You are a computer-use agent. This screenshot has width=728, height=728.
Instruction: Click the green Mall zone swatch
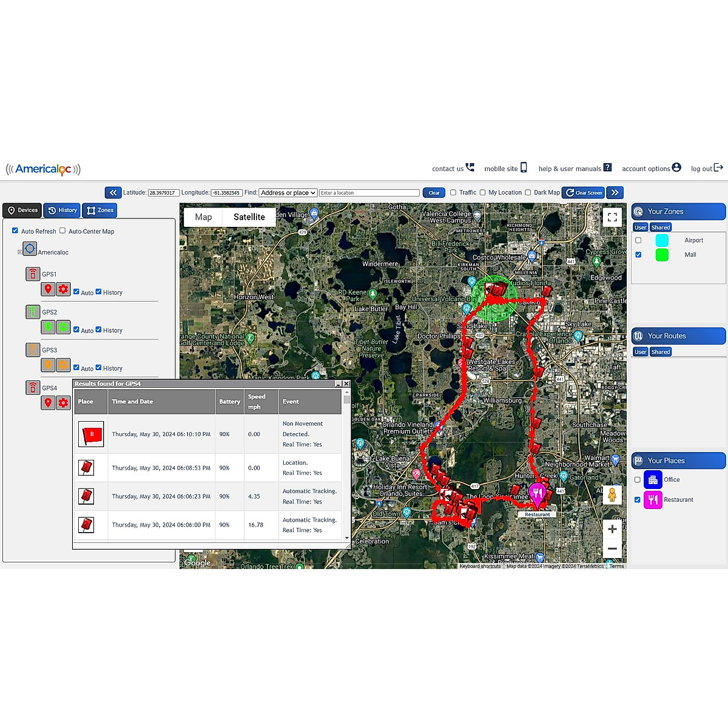point(662,255)
